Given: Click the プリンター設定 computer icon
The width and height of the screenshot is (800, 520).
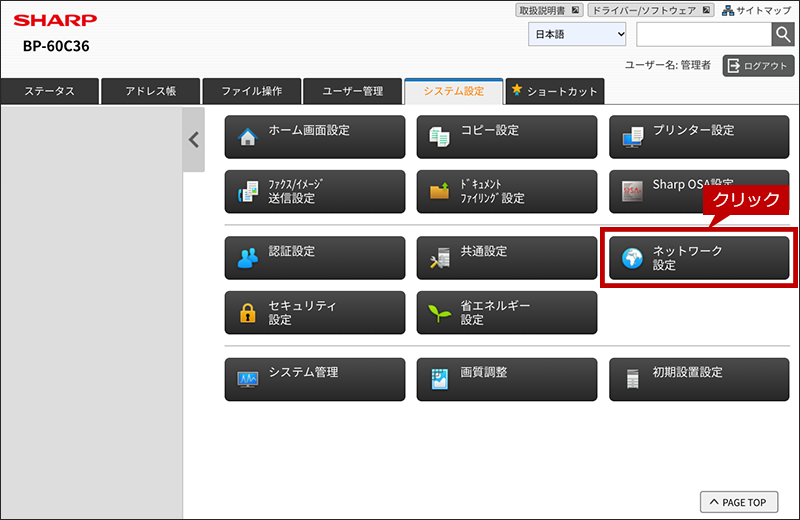Looking at the screenshot, I should (x=633, y=137).
